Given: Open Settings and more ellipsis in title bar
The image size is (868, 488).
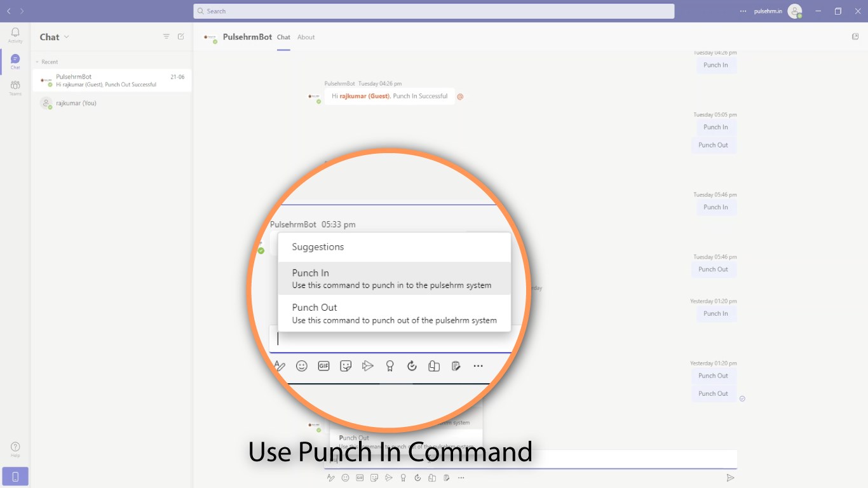Looking at the screenshot, I should point(743,11).
